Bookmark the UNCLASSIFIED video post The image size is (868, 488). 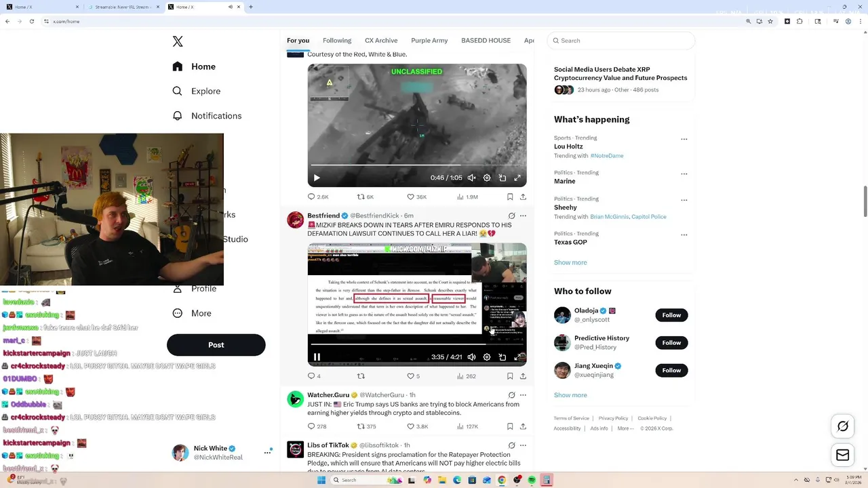click(510, 197)
